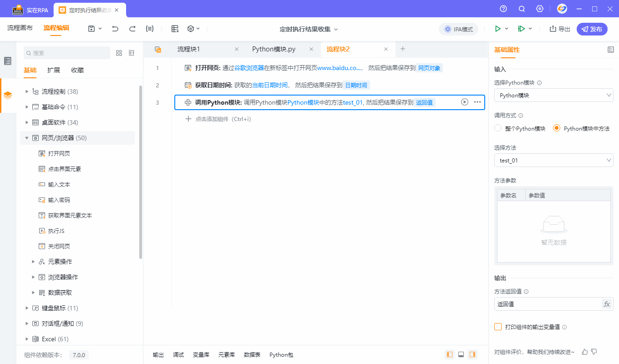This screenshot has width=619, height=364.
Task: Toggle the bottom panel visibility icon
Action: [x=461, y=354]
